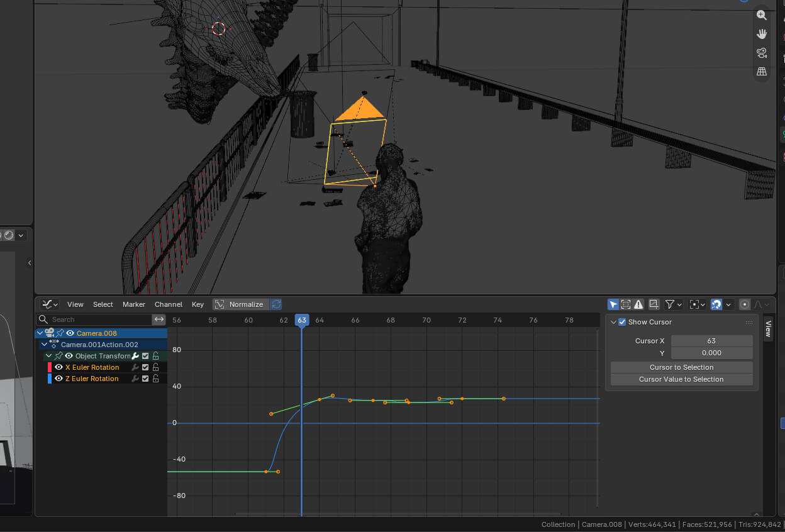Hide Z Euler Rotation curve via eye
785x532 pixels.
pyautogui.click(x=59, y=379)
